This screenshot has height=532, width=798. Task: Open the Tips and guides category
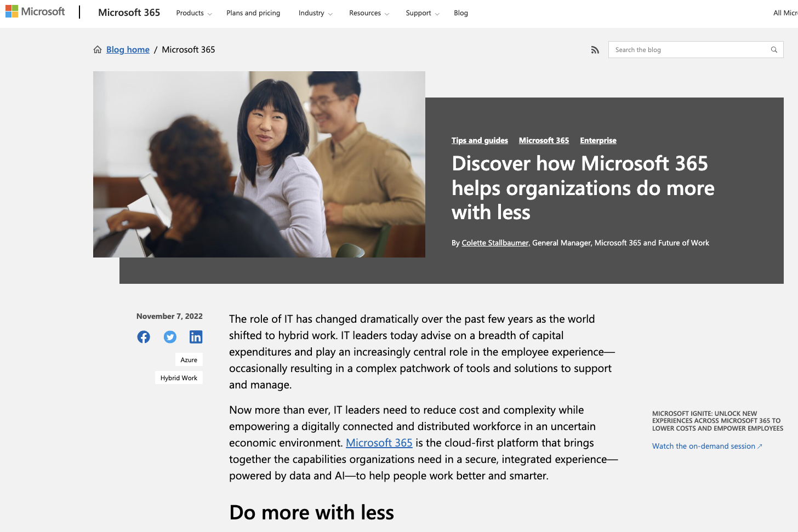click(x=480, y=140)
